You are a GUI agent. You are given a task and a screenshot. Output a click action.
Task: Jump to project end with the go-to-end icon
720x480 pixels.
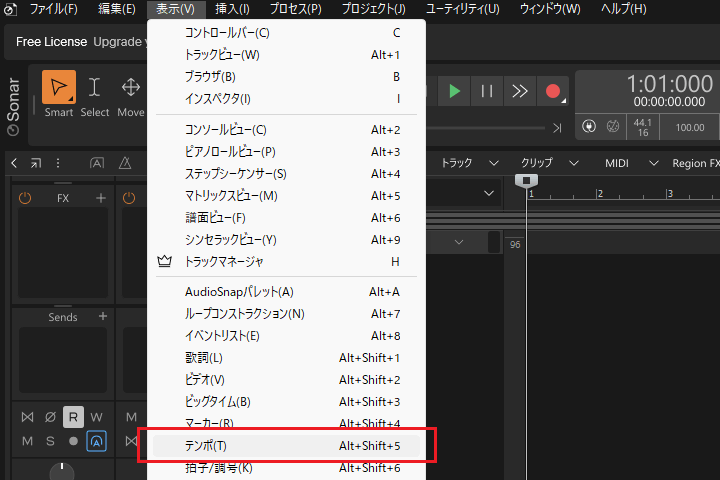[x=558, y=127]
